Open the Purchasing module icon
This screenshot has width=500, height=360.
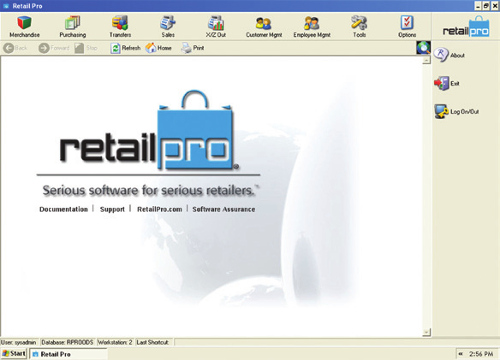(x=73, y=27)
